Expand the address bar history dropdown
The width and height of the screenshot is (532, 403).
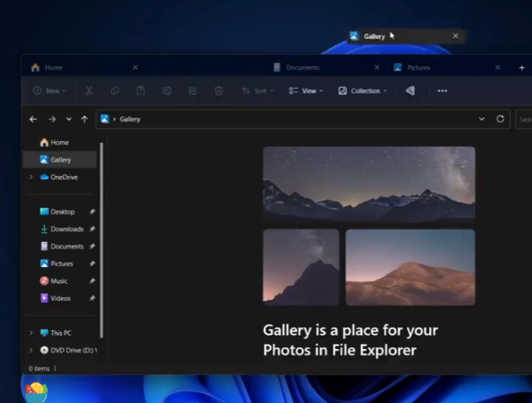click(x=481, y=119)
